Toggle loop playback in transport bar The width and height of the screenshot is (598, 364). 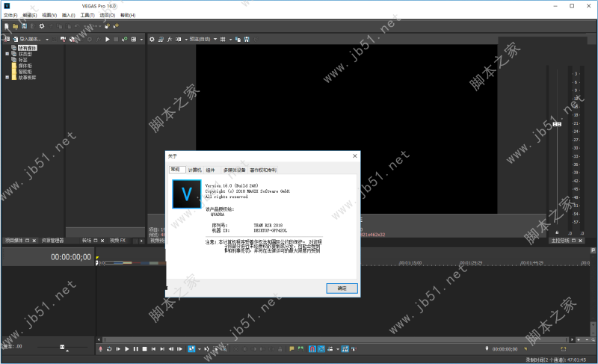click(x=109, y=349)
